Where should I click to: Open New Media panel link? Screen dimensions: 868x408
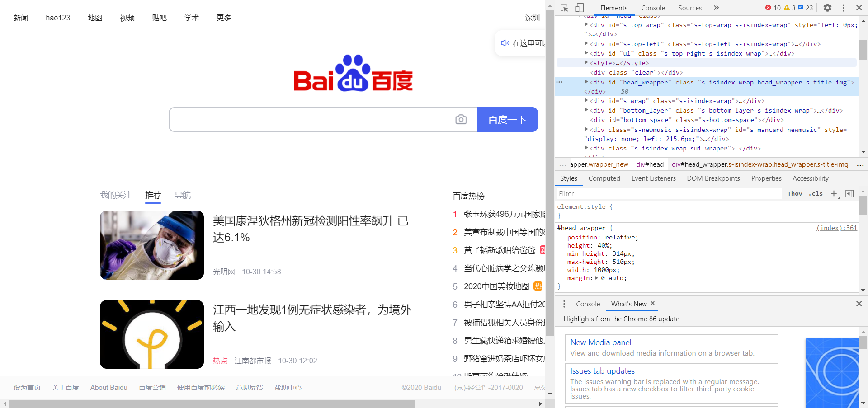pos(601,342)
